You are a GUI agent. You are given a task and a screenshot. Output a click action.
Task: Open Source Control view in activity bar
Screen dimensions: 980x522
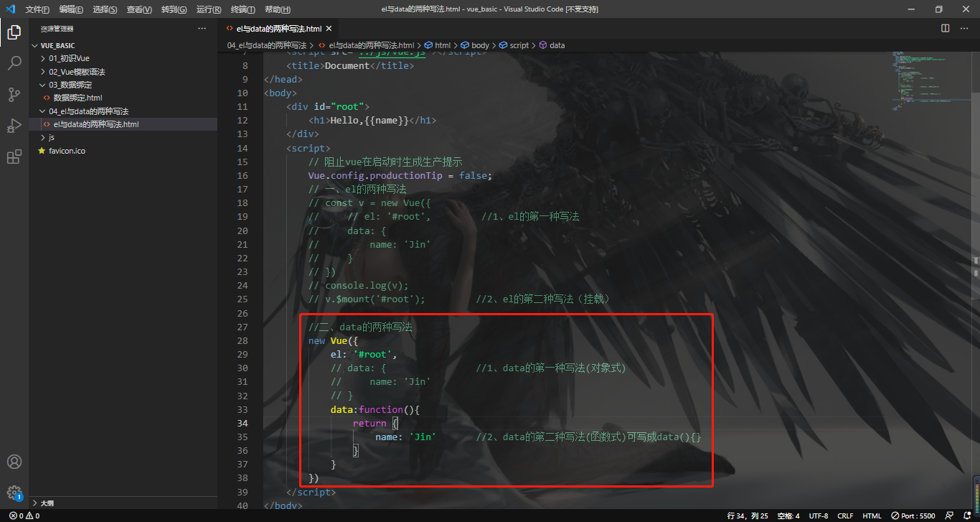pyautogui.click(x=14, y=94)
